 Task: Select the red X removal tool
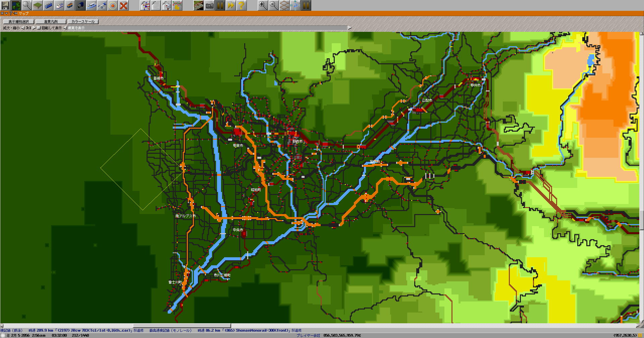point(123,5)
